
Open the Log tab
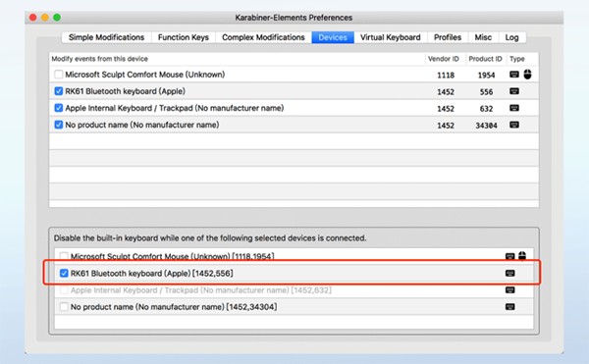(511, 37)
